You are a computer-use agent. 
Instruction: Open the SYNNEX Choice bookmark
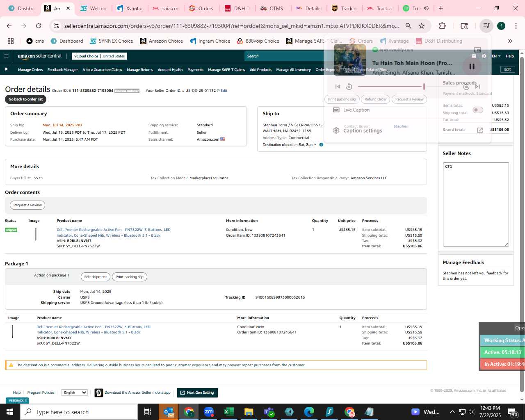(x=112, y=41)
